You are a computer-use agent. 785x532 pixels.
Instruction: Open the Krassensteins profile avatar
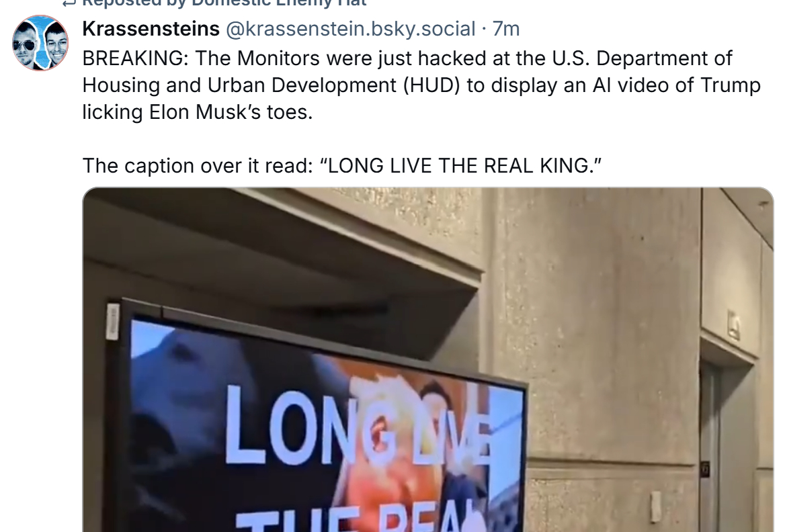40,42
